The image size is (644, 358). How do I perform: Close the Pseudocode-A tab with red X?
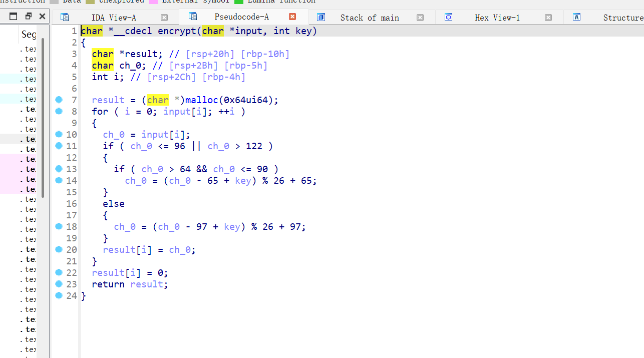pyautogui.click(x=292, y=17)
